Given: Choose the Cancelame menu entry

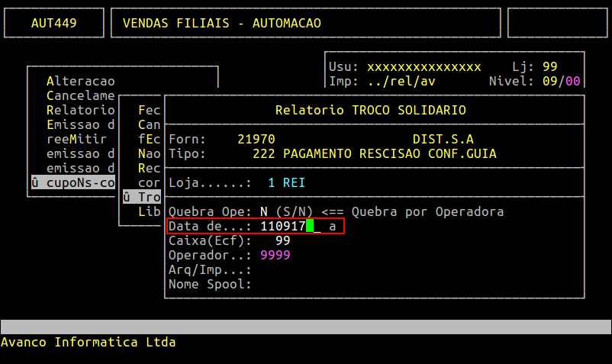Looking at the screenshot, I should click(x=80, y=96).
